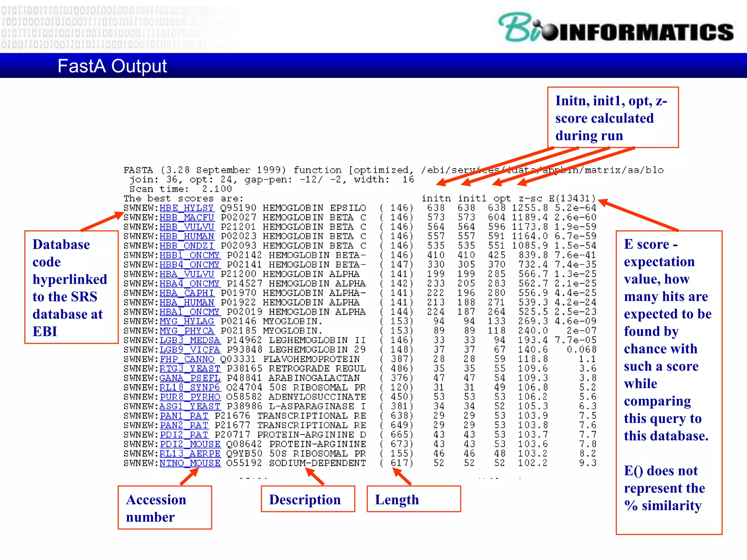Follow the PDI2_RAT link

click(184, 435)
